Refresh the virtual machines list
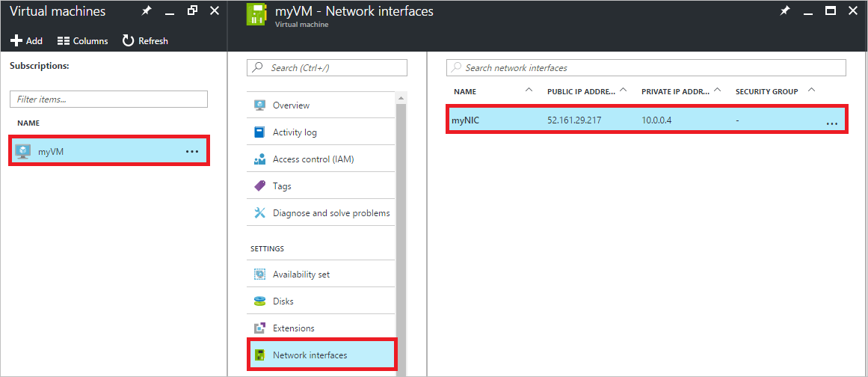The height and width of the screenshot is (377, 868). (x=145, y=41)
